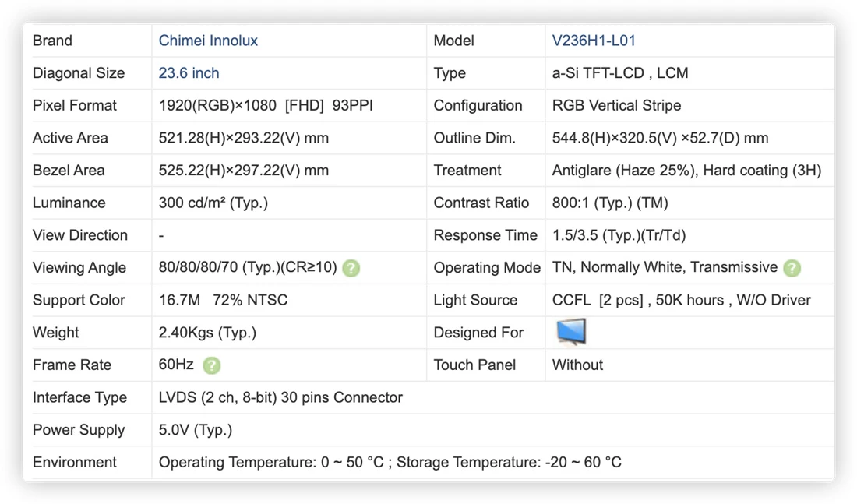Click the Active Area label
Image resolution: width=857 pixels, height=504 pixels.
click(70, 138)
